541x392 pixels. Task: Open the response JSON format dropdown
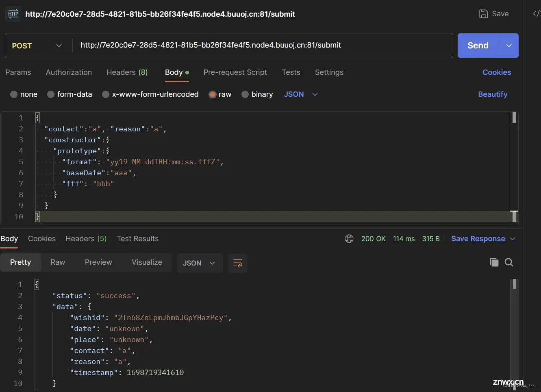click(199, 263)
